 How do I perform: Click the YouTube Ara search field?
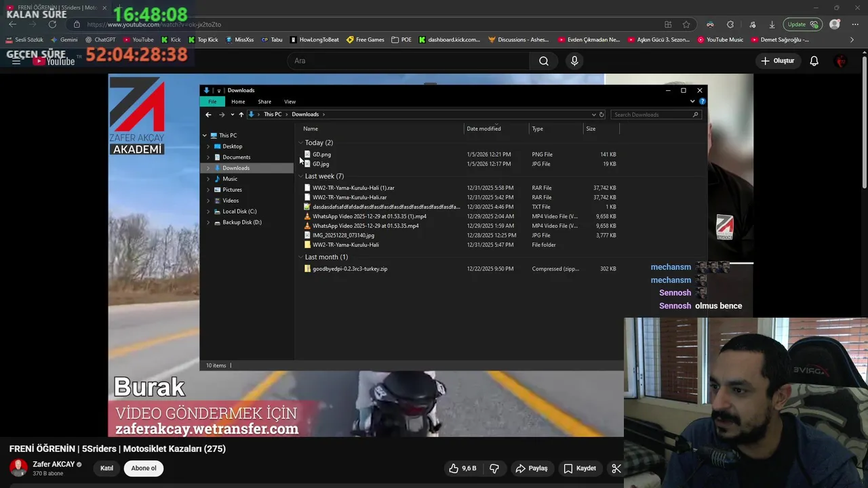coord(409,61)
